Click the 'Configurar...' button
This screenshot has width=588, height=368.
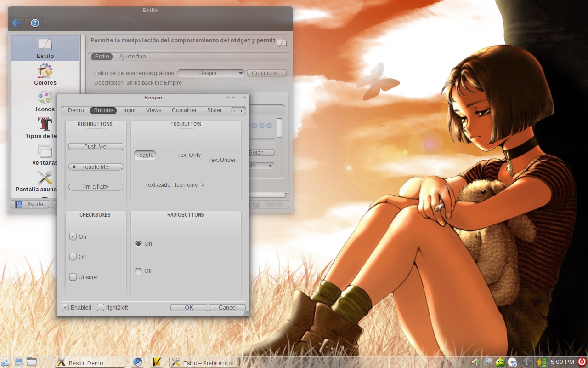point(267,73)
